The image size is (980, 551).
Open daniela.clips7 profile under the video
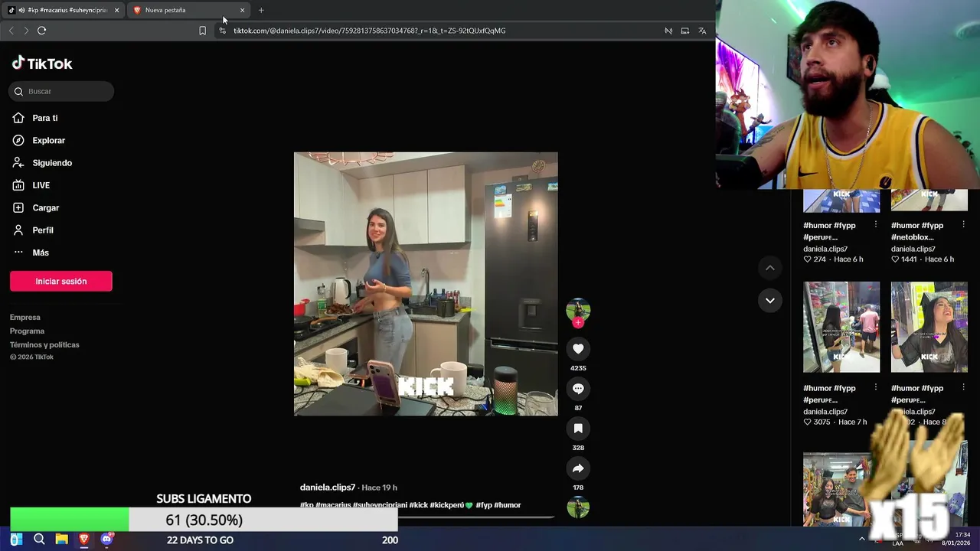pos(328,487)
